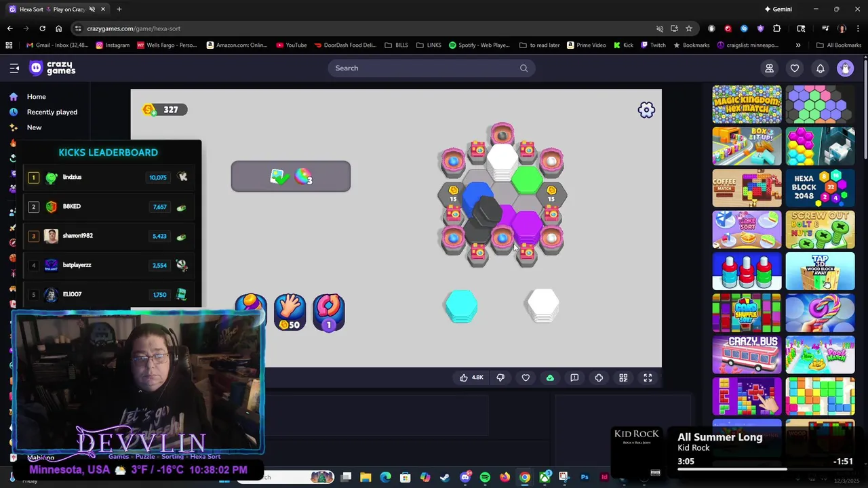The image size is (868, 488).
Task: Open Chrome extensions puzzle icon
Action: [777, 28]
